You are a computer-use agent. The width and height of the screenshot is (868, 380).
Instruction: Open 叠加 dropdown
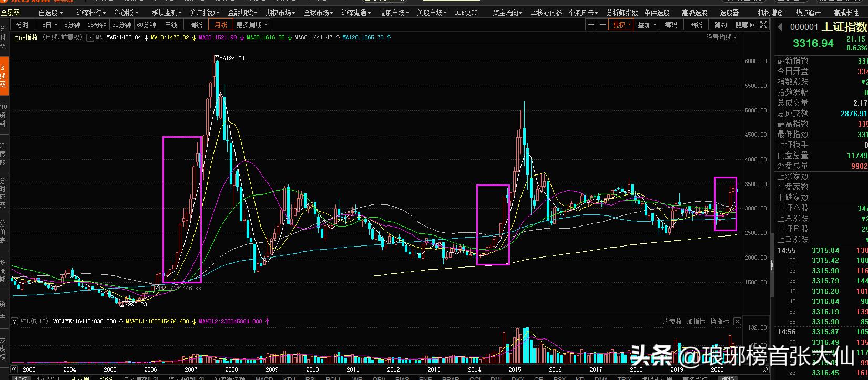[x=647, y=25]
